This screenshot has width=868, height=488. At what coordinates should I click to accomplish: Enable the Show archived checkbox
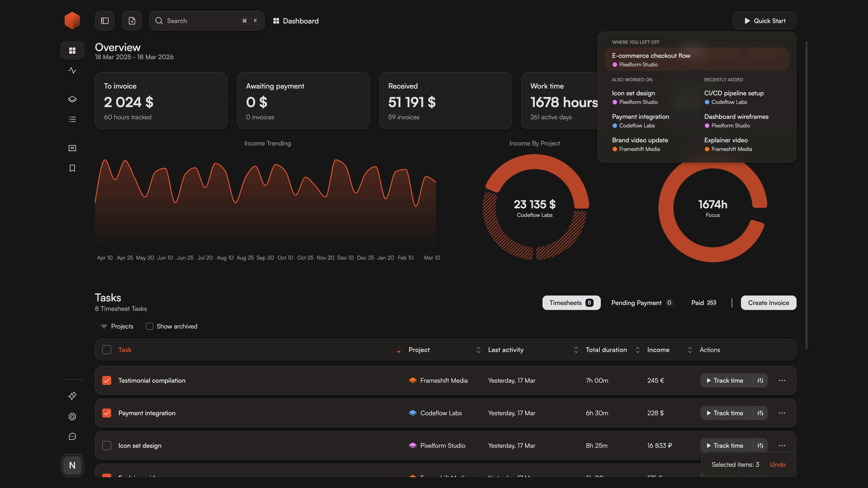pyautogui.click(x=149, y=326)
